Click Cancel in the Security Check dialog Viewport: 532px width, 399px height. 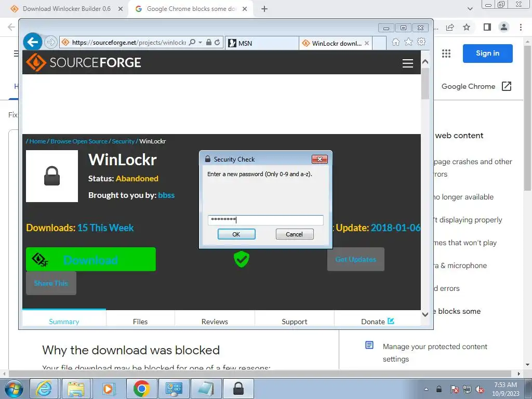tap(295, 234)
